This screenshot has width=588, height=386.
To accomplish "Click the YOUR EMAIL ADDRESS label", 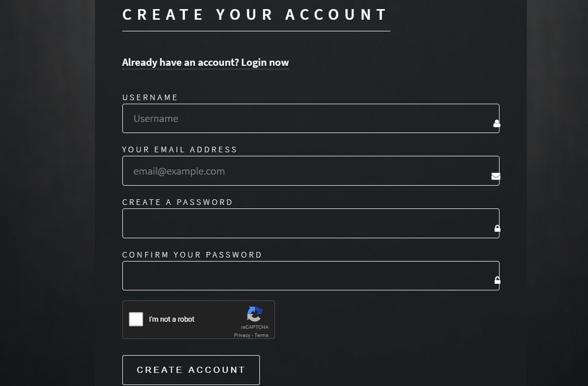I will (179, 150).
